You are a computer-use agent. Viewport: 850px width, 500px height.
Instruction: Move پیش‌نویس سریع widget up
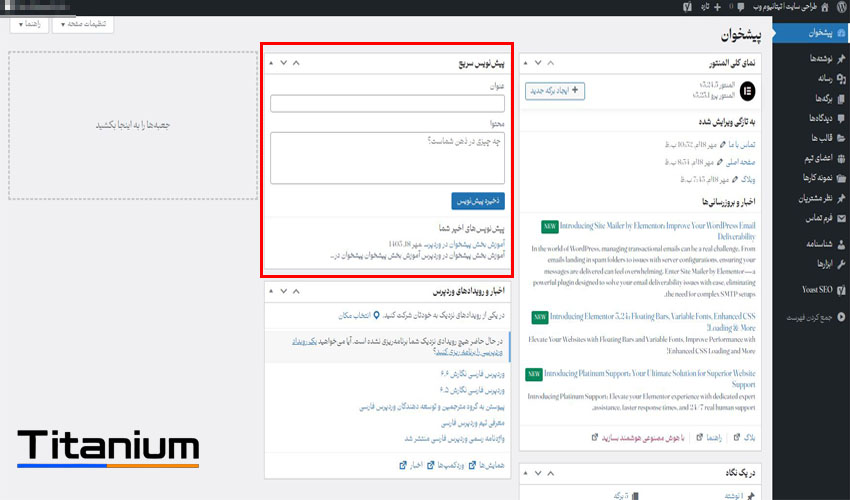tap(296, 63)
